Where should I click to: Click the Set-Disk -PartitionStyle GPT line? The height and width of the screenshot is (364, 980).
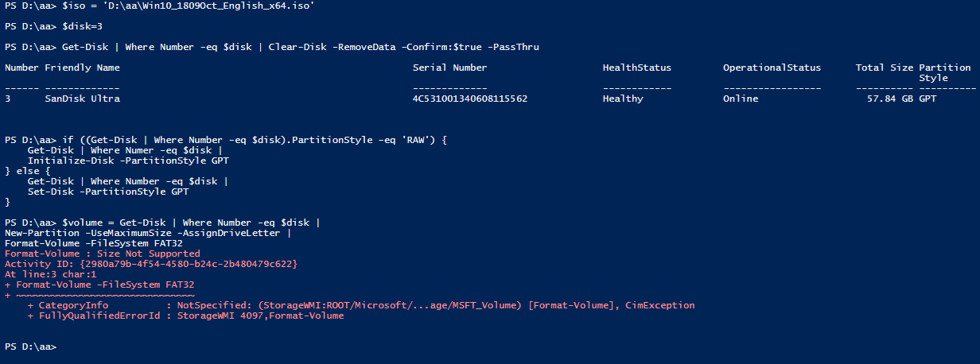(x=108, y=192)
